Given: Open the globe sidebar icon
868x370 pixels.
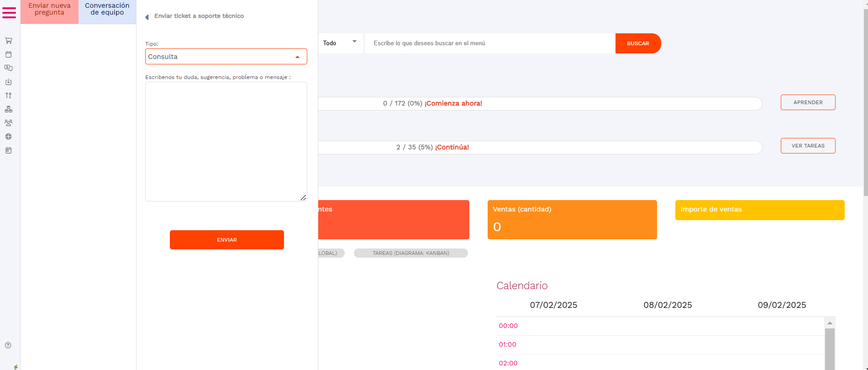Looking at the screenshot, I should tap(8, 137).
